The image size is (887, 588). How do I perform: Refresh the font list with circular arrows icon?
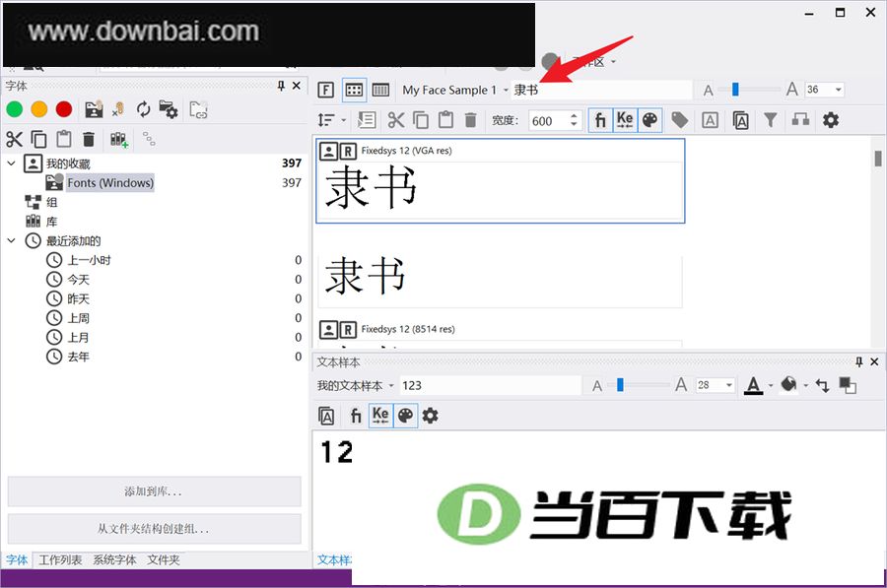(x=144, y=109)
